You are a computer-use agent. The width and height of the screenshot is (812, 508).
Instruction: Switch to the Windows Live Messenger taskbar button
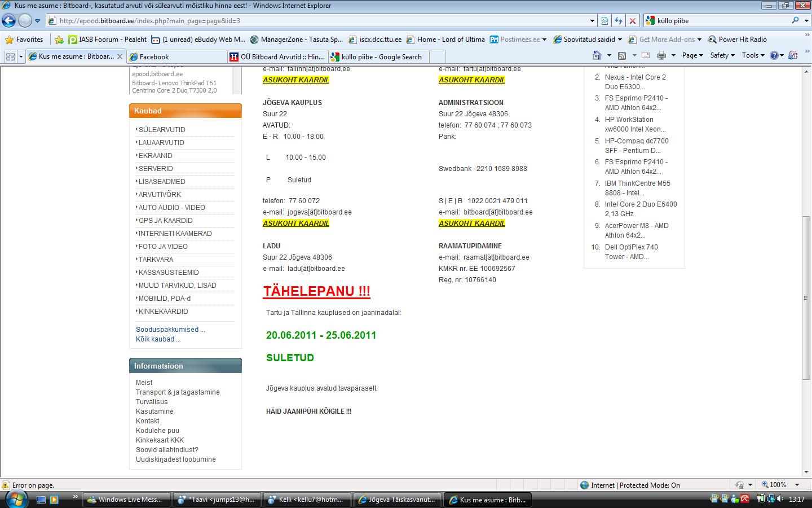pos(126,500)
